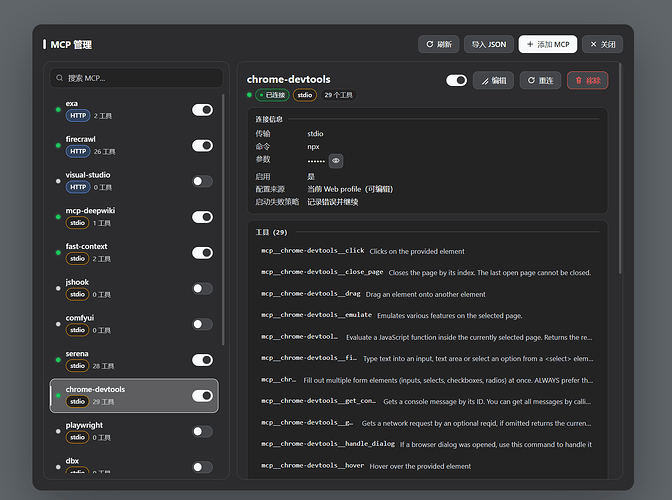Click the 工具 (29) section heading
The width and height of the screenshot is (672, 500).
(x=271, y=232)
